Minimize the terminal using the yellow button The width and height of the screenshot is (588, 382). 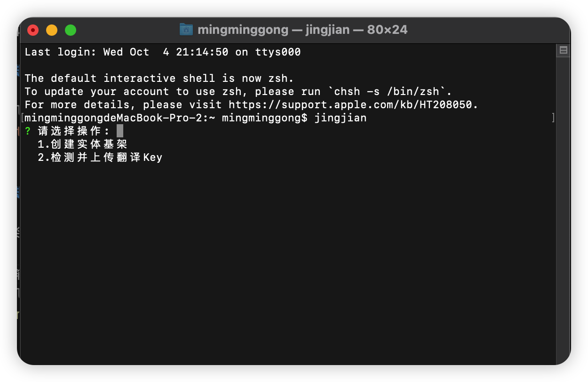[x=52, y=30]
